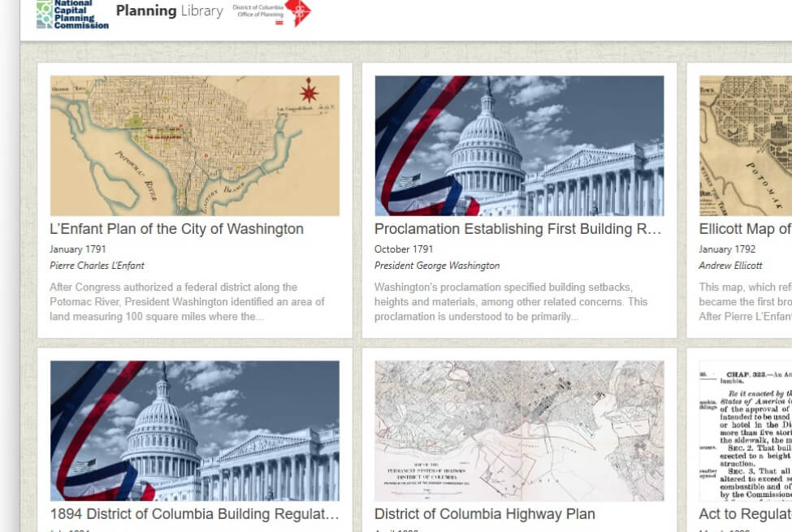The height and width of the screenshot is (532, 792).
Task: Click the Act to Regulate title link
Action: pyautogui.click(x=745, y=514)
